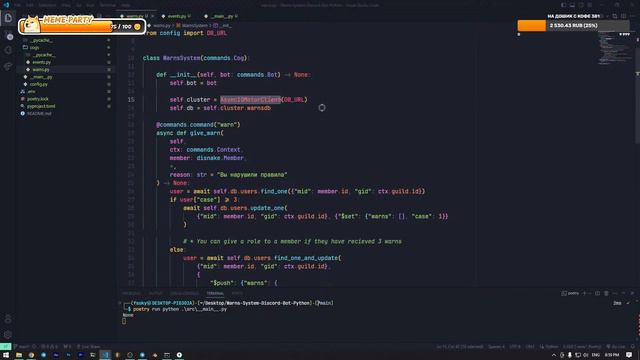
Task: Select the PROBLEMS panel tab
Action: click(x=131, y=293)
